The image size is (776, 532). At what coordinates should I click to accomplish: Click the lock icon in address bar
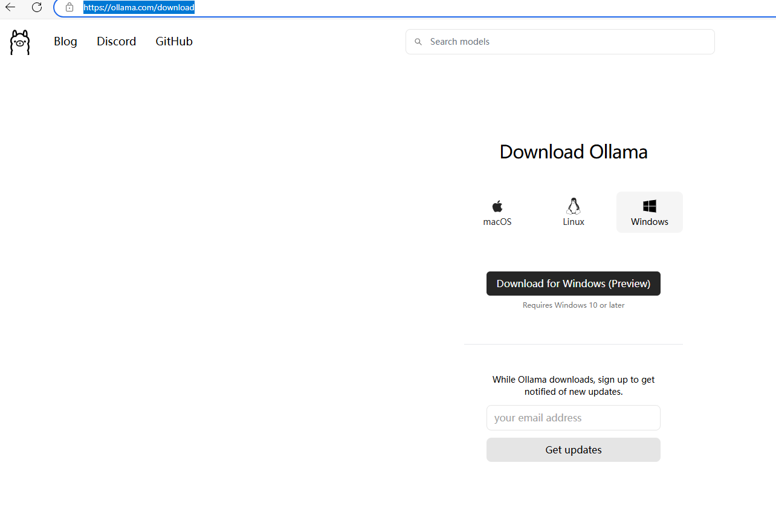[70, 7]
